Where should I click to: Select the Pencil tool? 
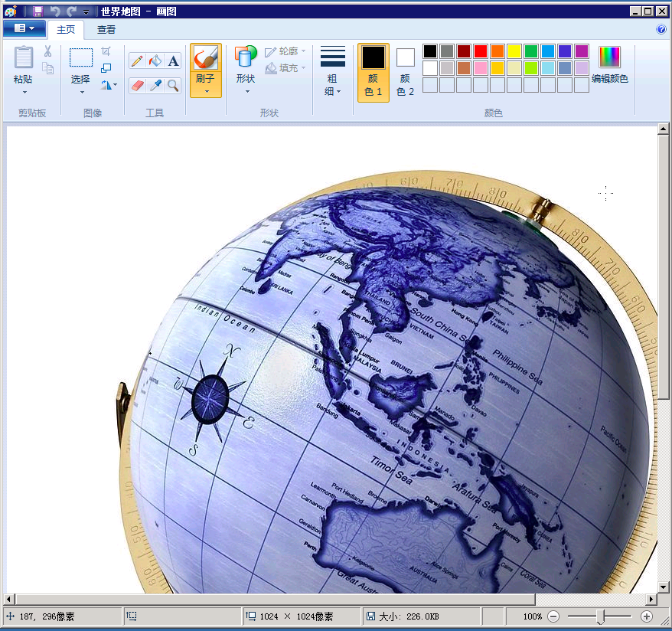pos(137,60)
